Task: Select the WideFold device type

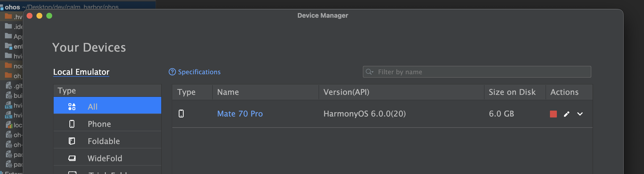Action: pyautogui.click(x=108, y=158)
